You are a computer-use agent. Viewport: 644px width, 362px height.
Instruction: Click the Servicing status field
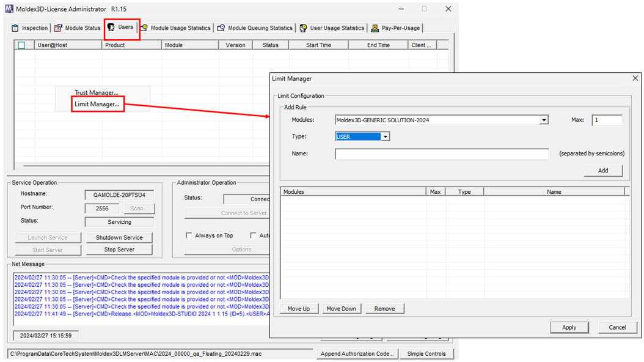pyautogui.click(x=119, y=222)
